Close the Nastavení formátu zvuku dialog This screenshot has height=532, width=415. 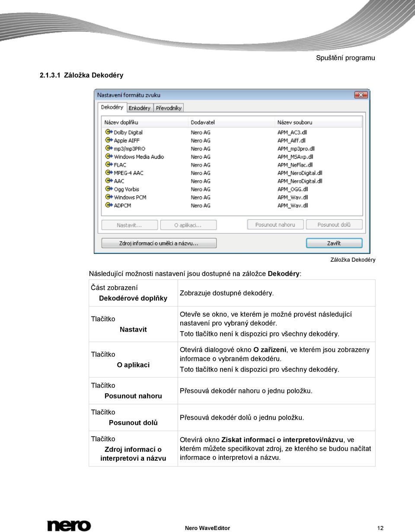tap(361, 95)
